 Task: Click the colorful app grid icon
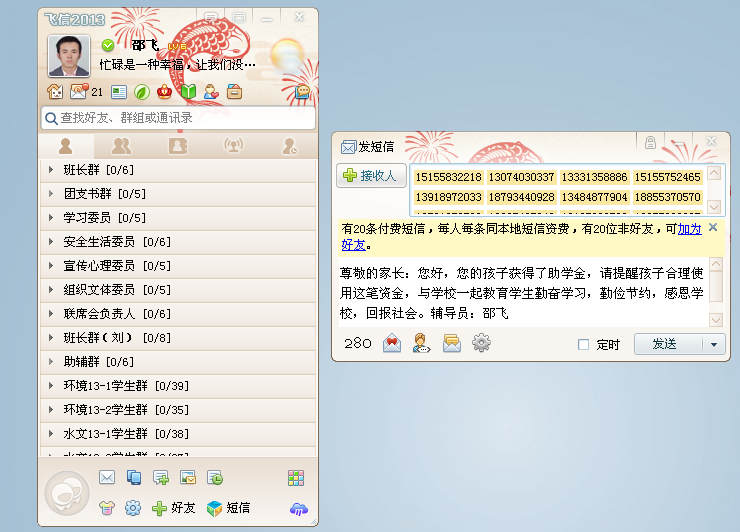click(x=295, y=478)
